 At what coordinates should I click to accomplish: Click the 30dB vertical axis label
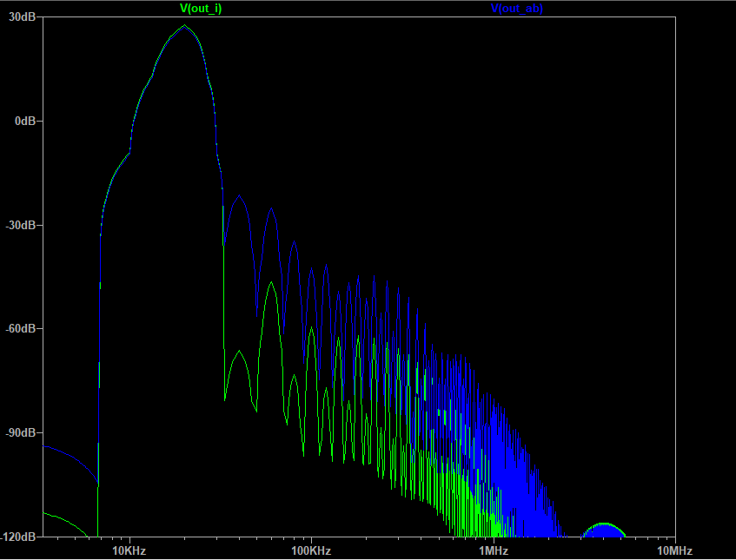coord(22,17)
